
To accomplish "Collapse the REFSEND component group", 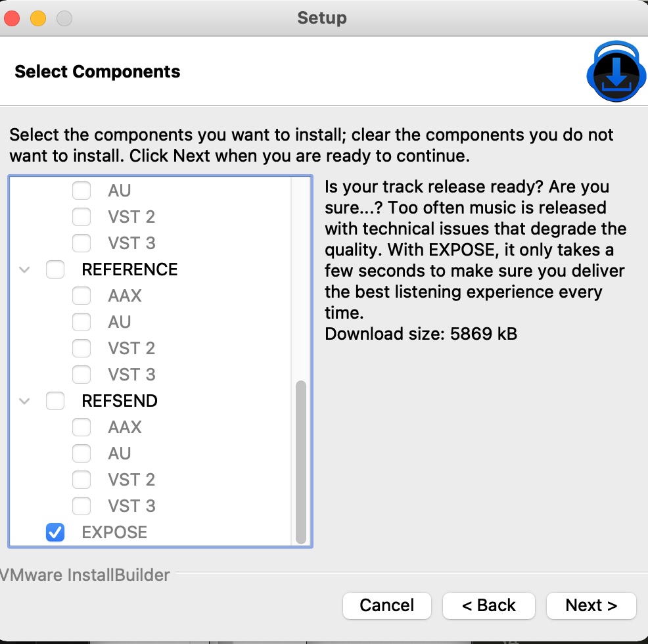I will pyautogui.click(x=25, y=401).
